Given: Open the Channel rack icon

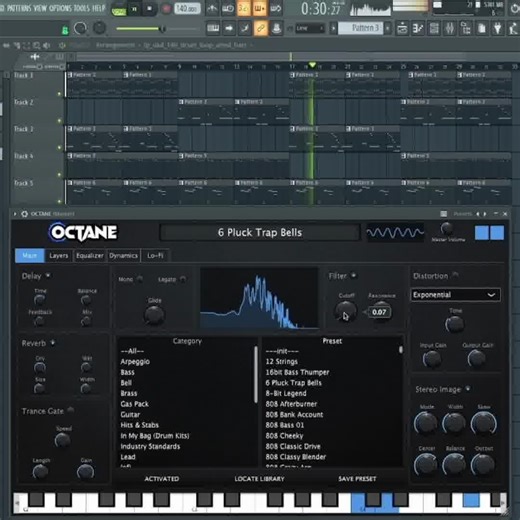Looking at the screenshot, I should click(x=434, y=29).
